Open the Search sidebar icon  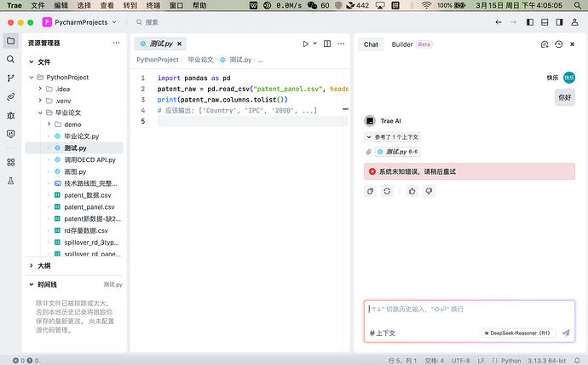coord(11,60)
